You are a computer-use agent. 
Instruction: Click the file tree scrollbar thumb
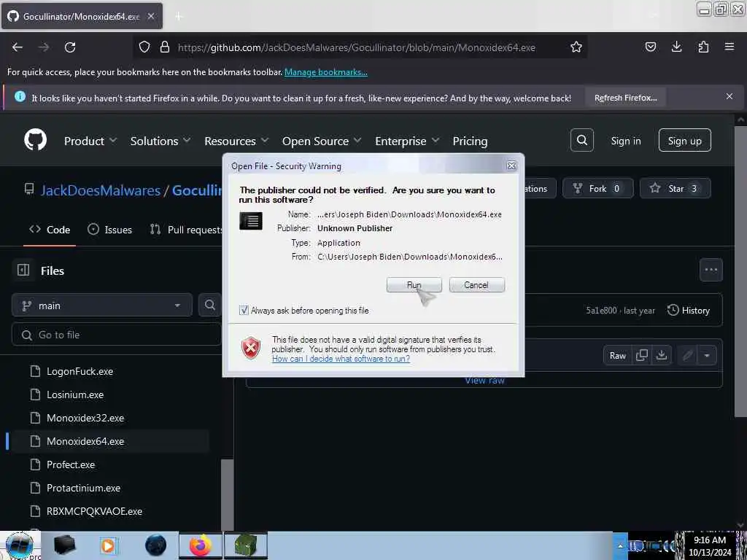[228, 495]
